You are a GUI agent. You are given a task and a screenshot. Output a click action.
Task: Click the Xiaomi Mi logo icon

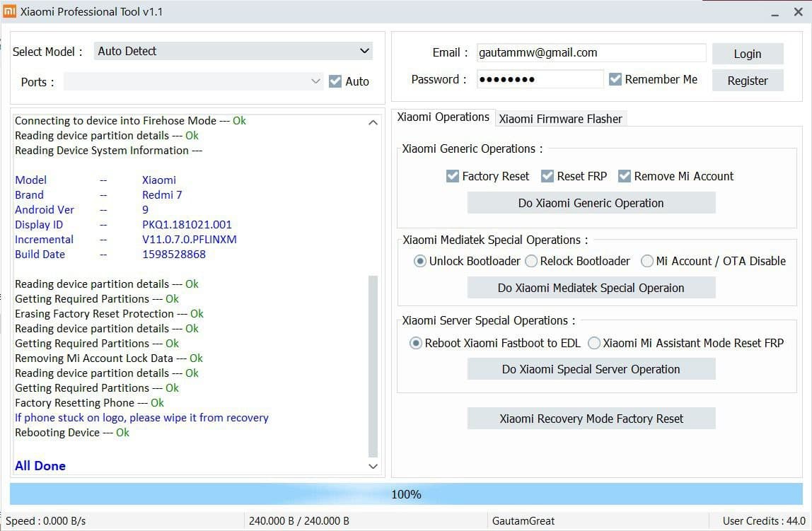click(10, 11)
